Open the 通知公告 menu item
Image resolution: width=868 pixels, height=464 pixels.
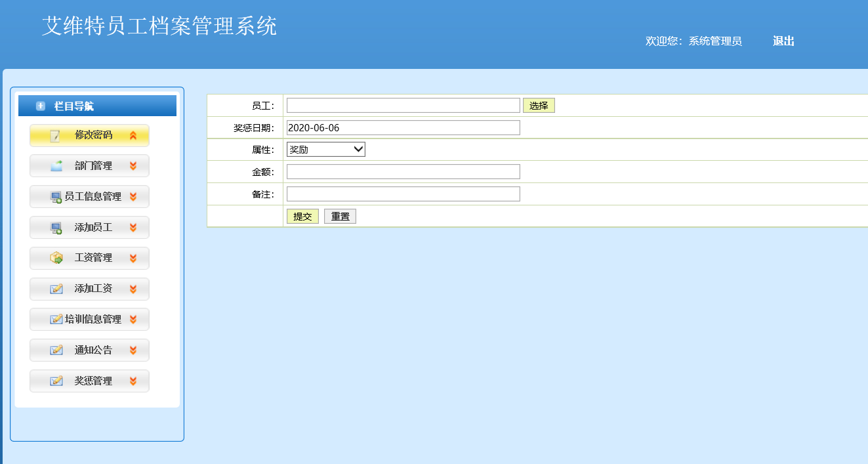(89, 350)
